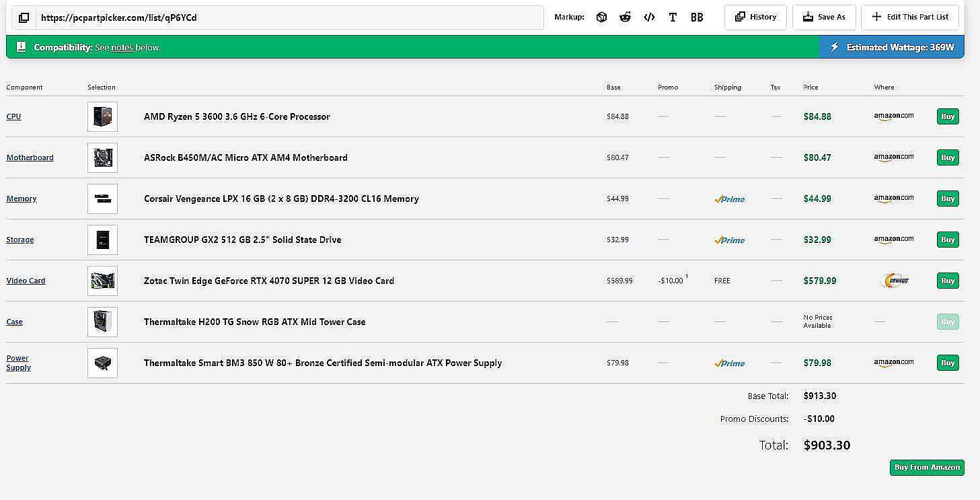This screenshot has height=500, width=980.
Task: Select the Reddit markup icon
Action: click(626, 17)
